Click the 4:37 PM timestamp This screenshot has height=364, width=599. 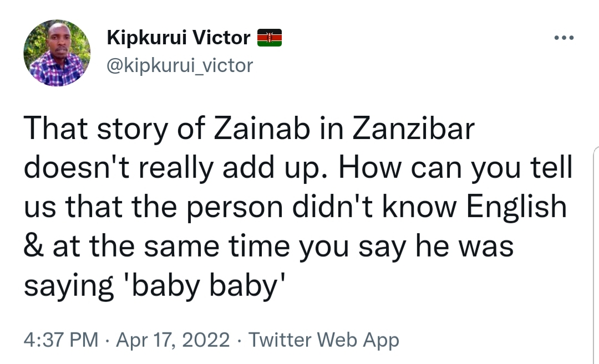pos(61,340)
